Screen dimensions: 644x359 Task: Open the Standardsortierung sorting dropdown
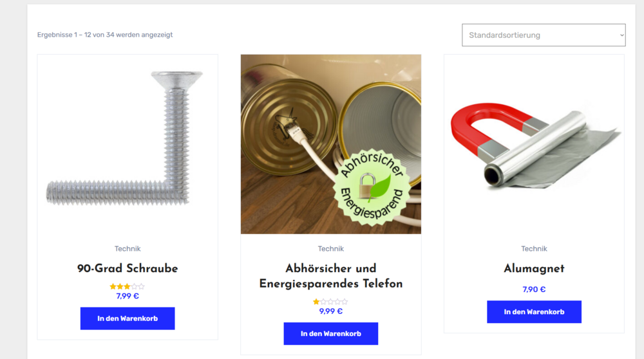coord(544,35)
